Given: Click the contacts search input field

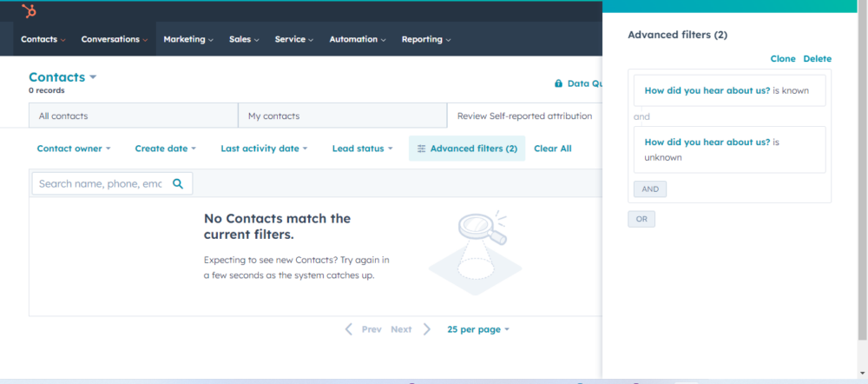Looking at the screenshot, I should [x=100, y=183].
